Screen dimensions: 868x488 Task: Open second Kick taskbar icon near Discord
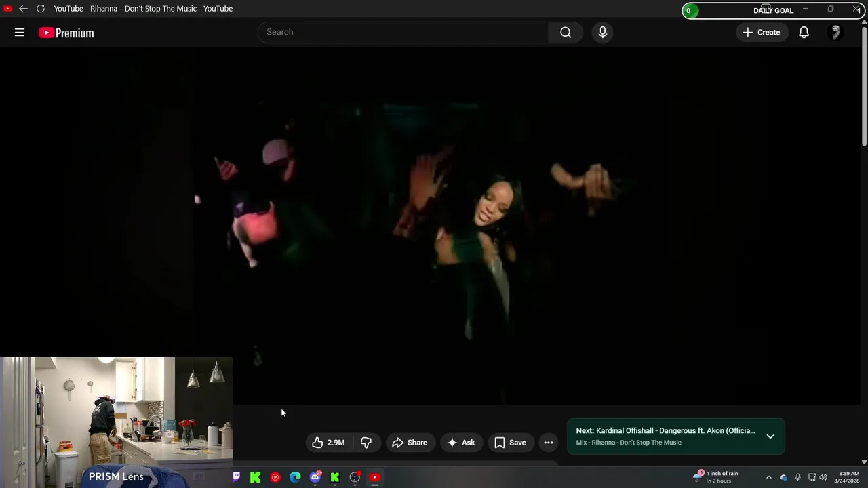tap(335, 477)
